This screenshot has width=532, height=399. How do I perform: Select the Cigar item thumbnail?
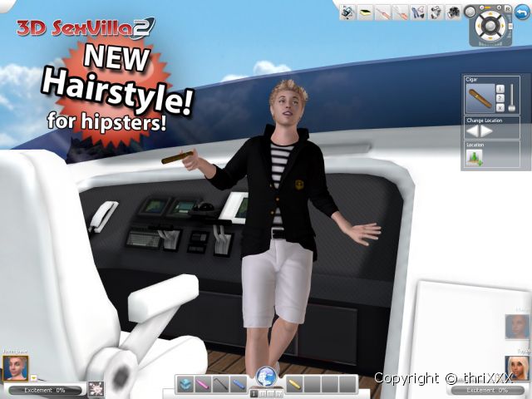click(x=480, y=98)
